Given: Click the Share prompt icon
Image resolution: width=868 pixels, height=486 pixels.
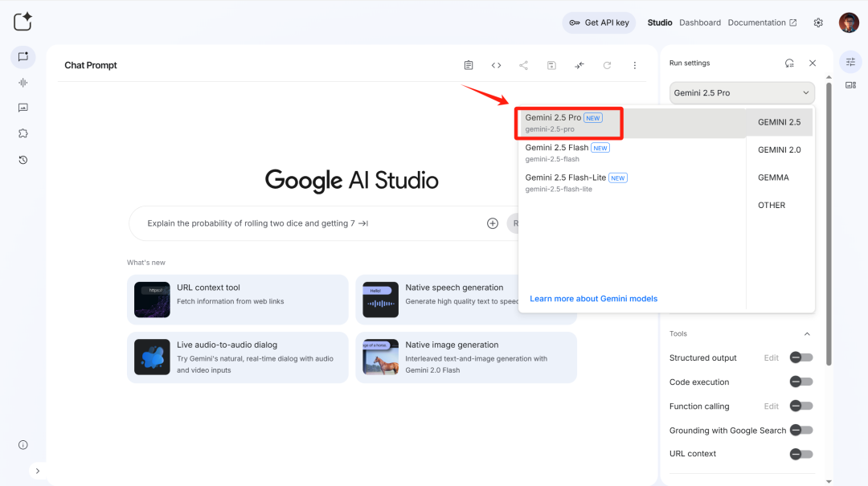Looking at the screenshot, I should point(524,65).
